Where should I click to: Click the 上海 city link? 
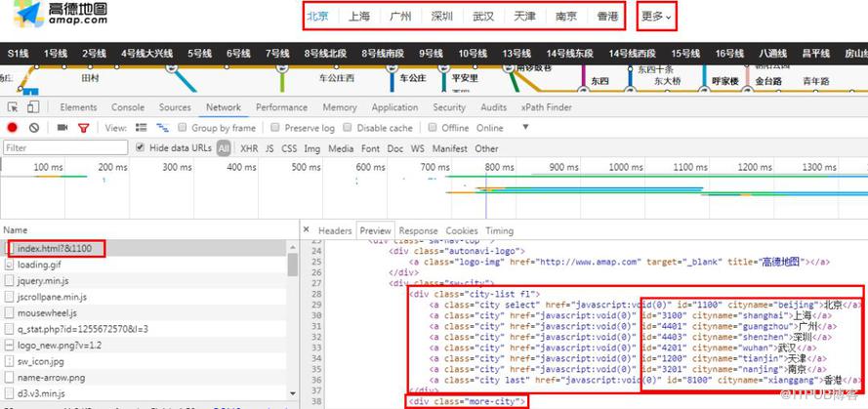359,17
